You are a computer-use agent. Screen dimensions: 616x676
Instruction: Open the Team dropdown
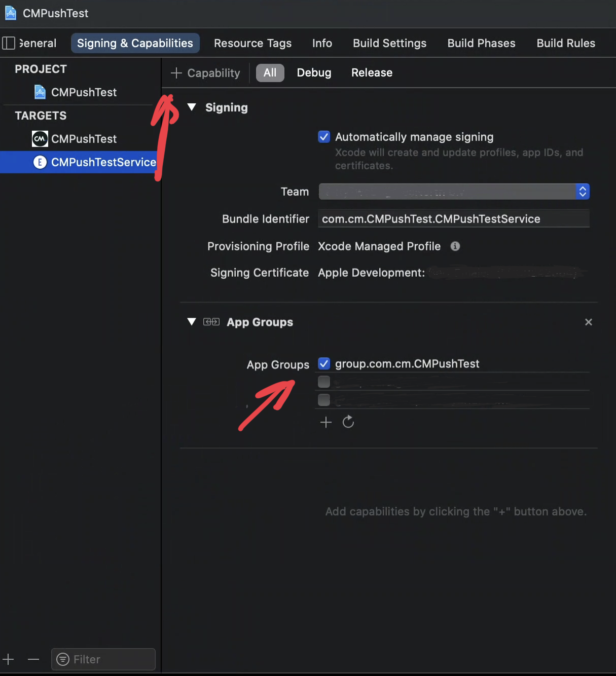pyautogui.click(x=454, y=192)
